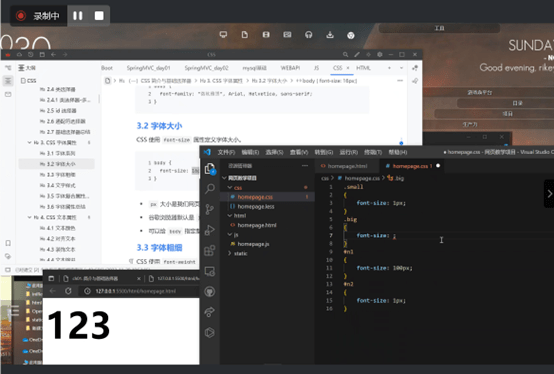Click '3.3' heading in notes

pos(159,248)
